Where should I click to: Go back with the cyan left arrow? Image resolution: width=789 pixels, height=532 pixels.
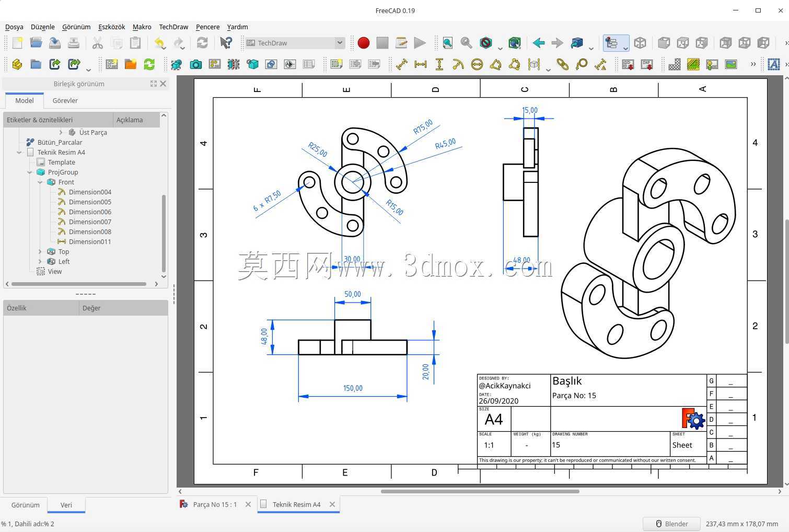(539, 43)
